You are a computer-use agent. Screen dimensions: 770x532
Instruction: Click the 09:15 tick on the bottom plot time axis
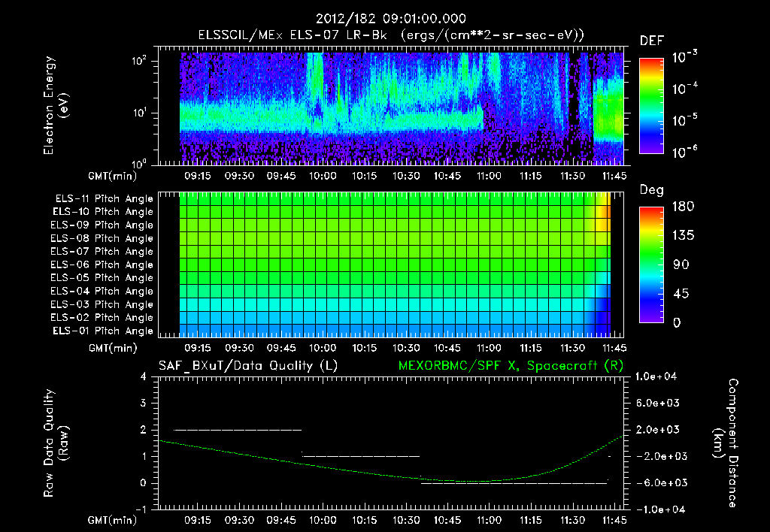[x=198, y=520]
